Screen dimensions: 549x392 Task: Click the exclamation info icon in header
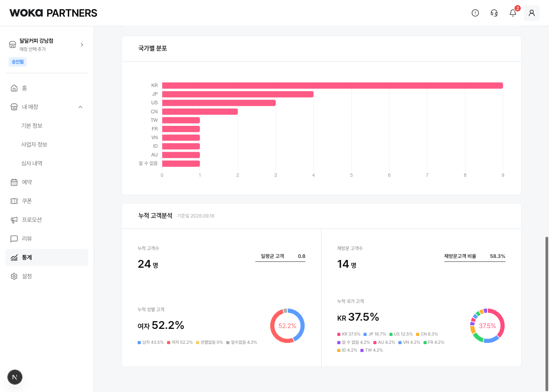coord(475,13)
